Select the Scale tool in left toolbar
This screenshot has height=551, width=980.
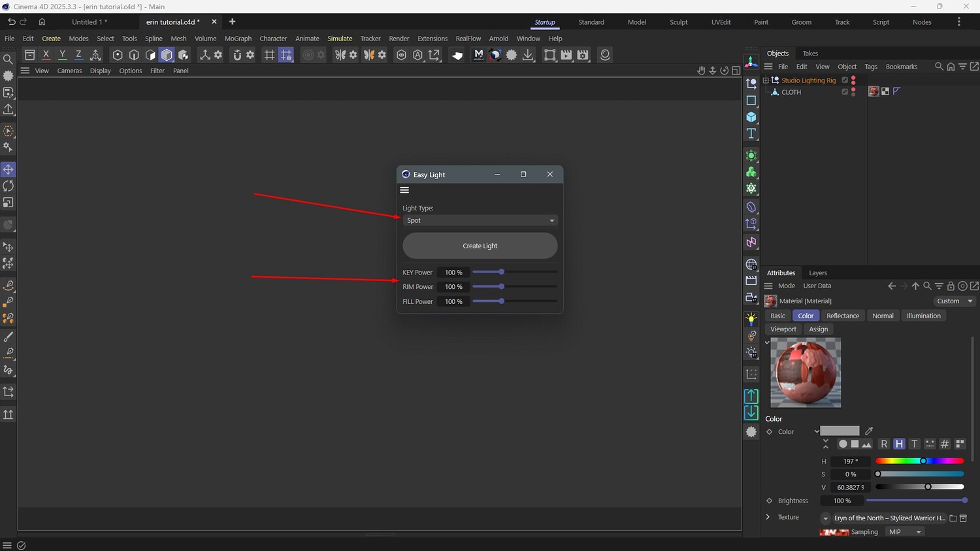[x=8, y=203]
